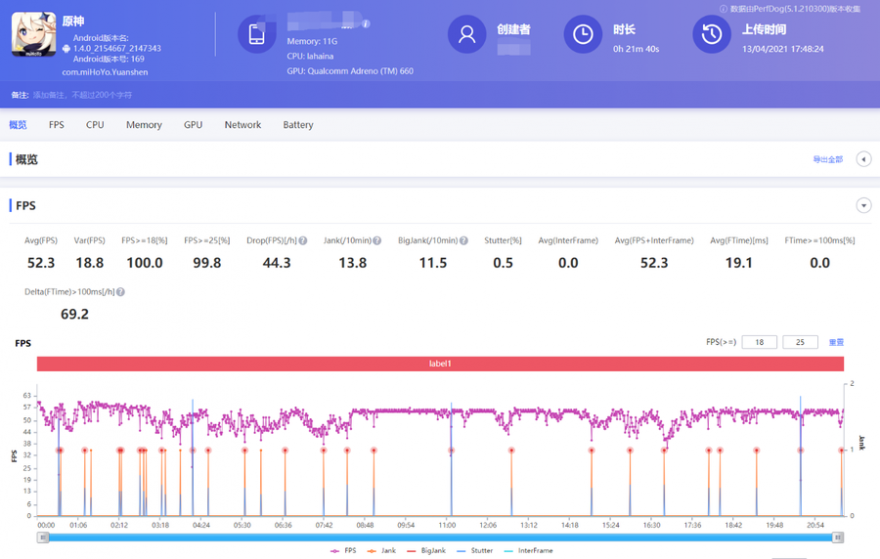
Task: Click the duration clock icon
Action: click(x=582, y=34)
